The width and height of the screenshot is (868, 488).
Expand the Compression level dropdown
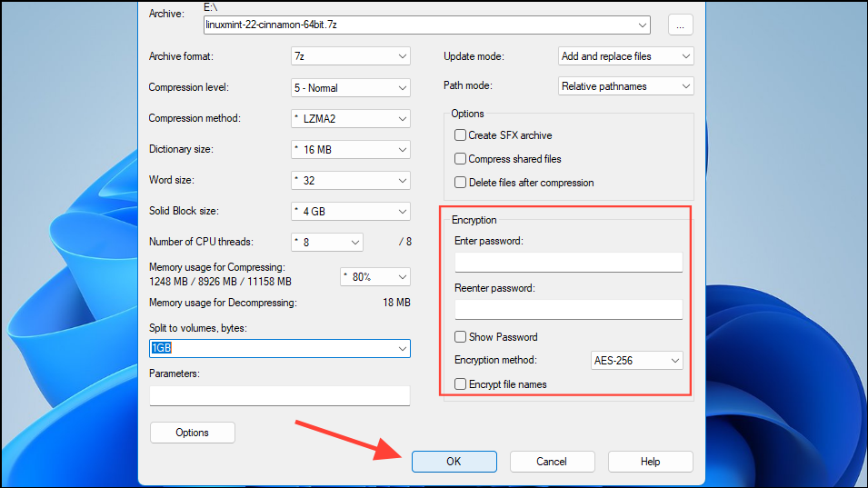pos(351,88)
